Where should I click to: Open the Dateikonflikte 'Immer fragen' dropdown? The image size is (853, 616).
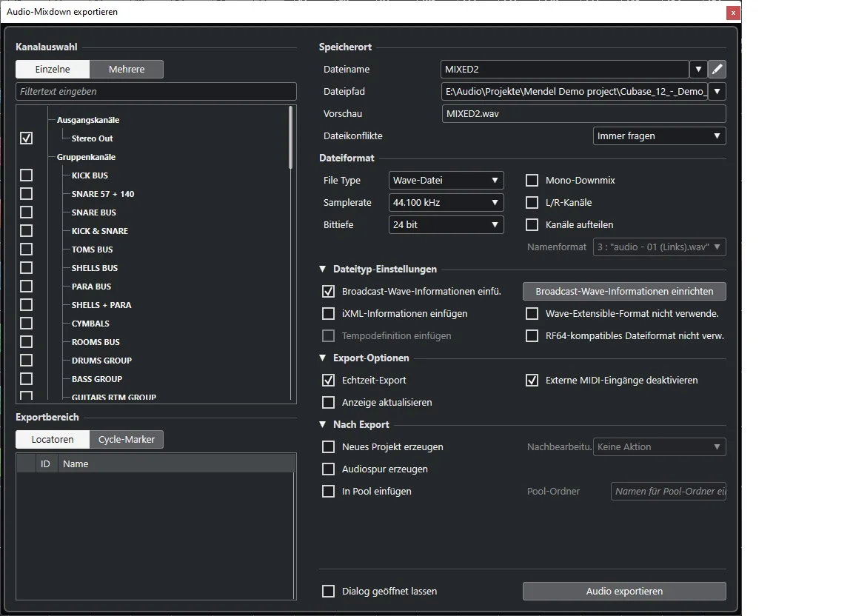tap(659, 136)
